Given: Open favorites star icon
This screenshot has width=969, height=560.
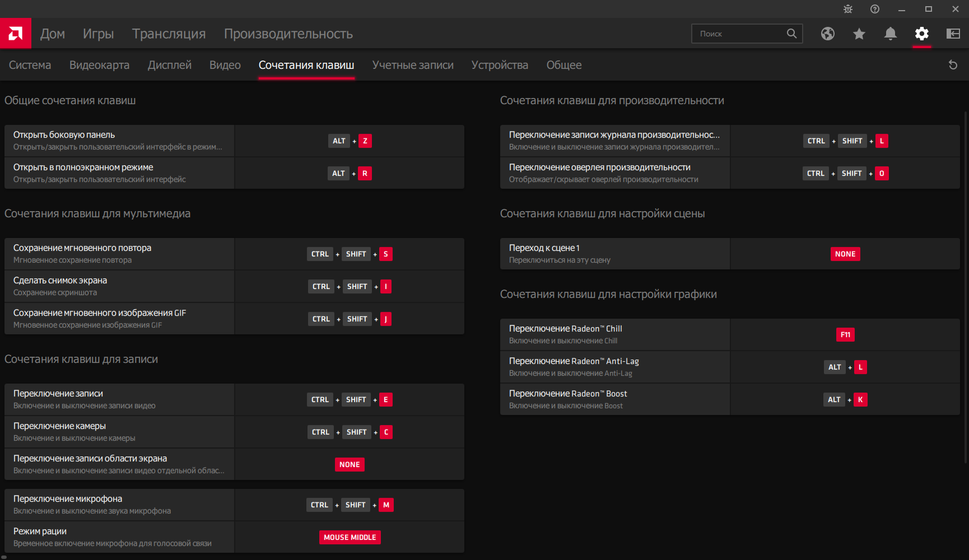Looking at the screenshot, I should click(x=859, y=34).
